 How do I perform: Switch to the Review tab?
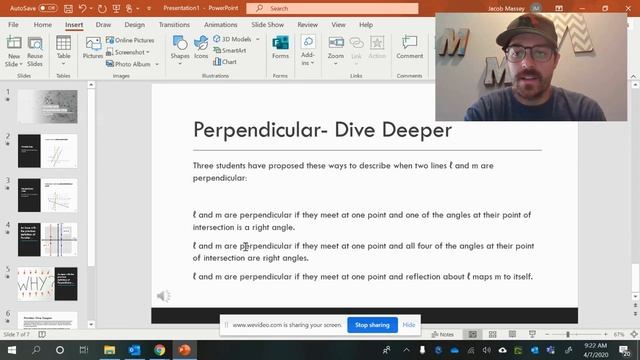click(x=307, y=24)
